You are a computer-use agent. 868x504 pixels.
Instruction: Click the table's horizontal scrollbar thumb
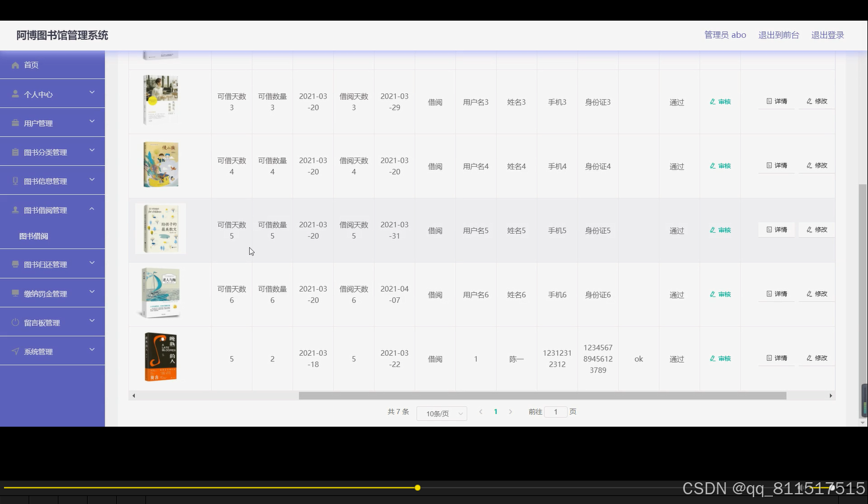pyautogui.click(x=542, y=396)
